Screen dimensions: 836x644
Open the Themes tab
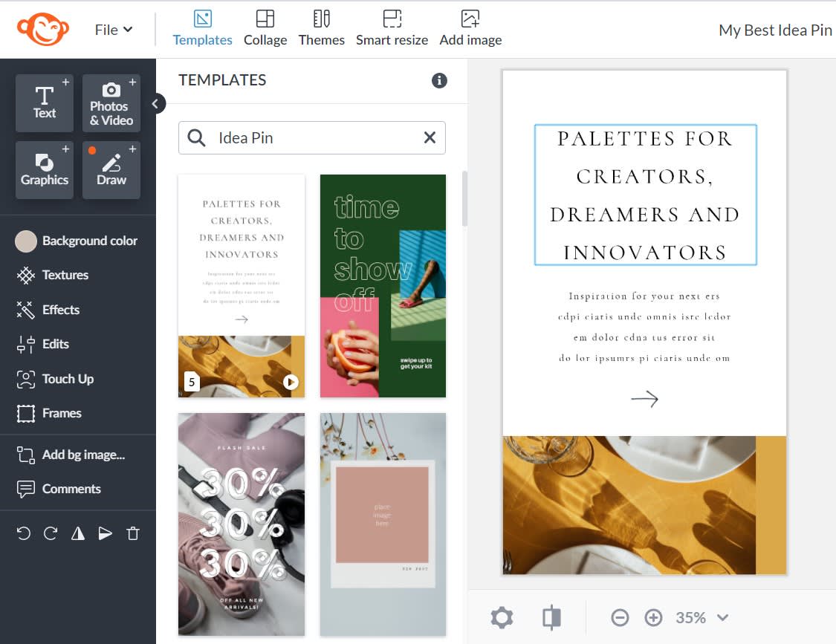pyautogui.click(x=322, y=29)
